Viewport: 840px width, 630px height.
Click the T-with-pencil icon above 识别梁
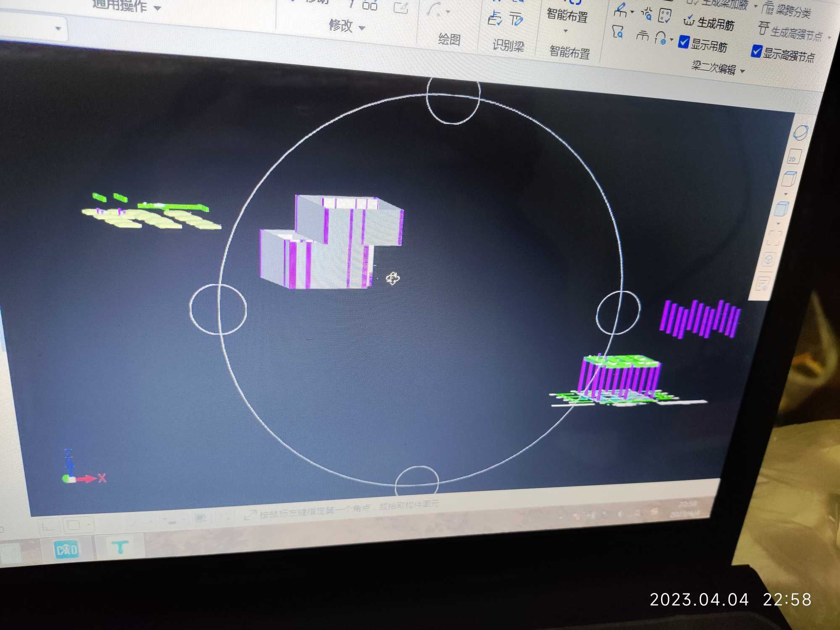click(x=517, y=19)
